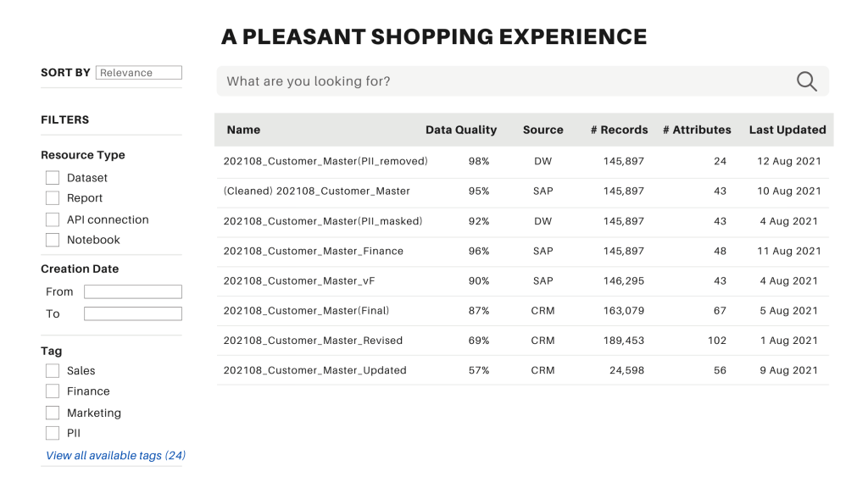
Task: Select the Notebook checkbox filter
Action: 53,240
